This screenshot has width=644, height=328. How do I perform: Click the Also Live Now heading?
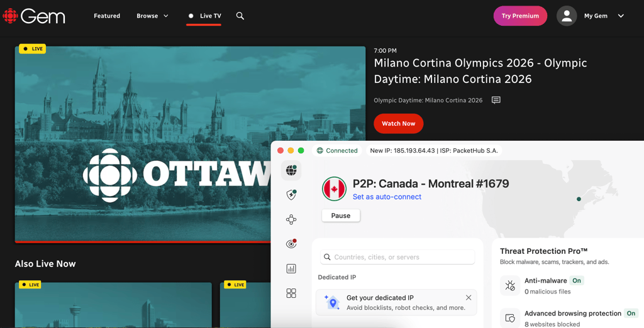(45, 264)
